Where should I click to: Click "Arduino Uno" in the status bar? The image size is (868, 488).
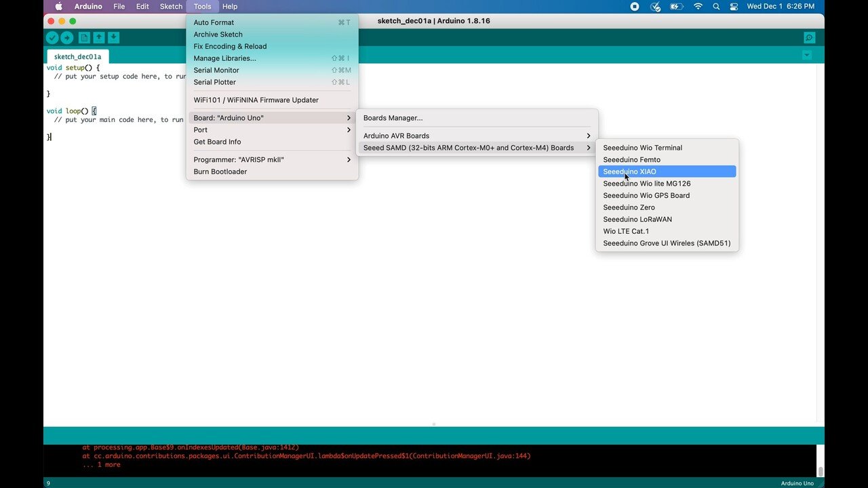(797, 483)
